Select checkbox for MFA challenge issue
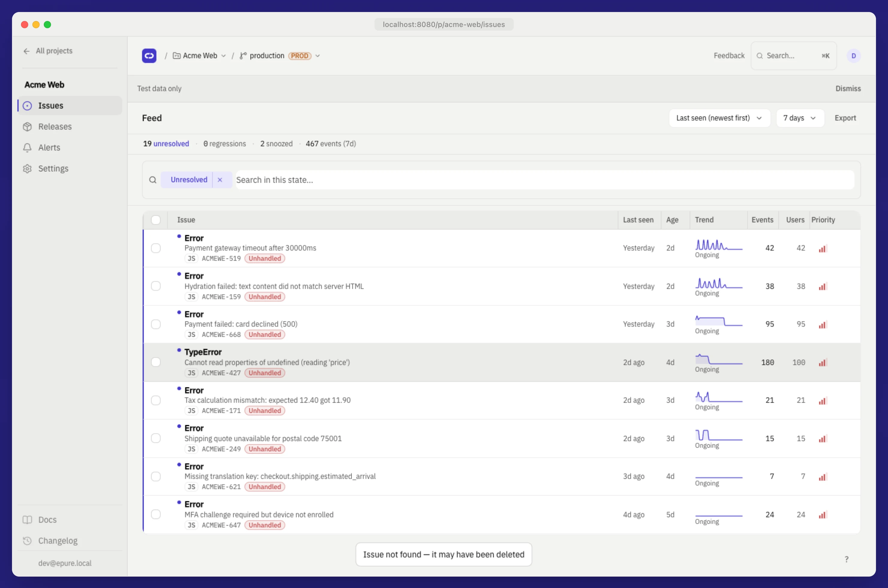The image size is (888, 588). point(156,514)
